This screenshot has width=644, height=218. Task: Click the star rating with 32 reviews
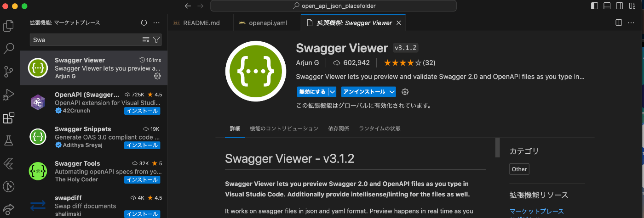point(410,62)
